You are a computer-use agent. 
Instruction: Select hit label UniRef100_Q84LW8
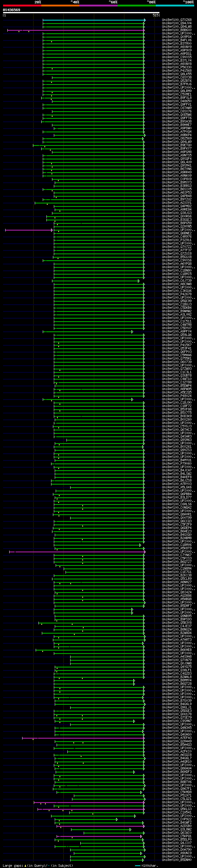[x=177, y=26]
